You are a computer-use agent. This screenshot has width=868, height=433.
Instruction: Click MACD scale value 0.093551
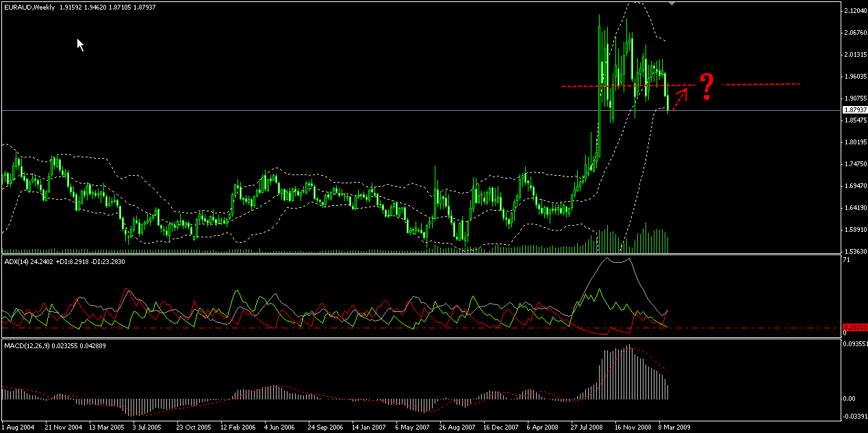tap(855, 345)
